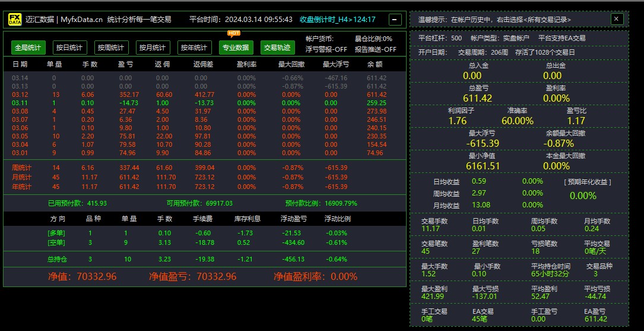Click the 周统计 summary row
Screen dimensions: 644x331
205,168
